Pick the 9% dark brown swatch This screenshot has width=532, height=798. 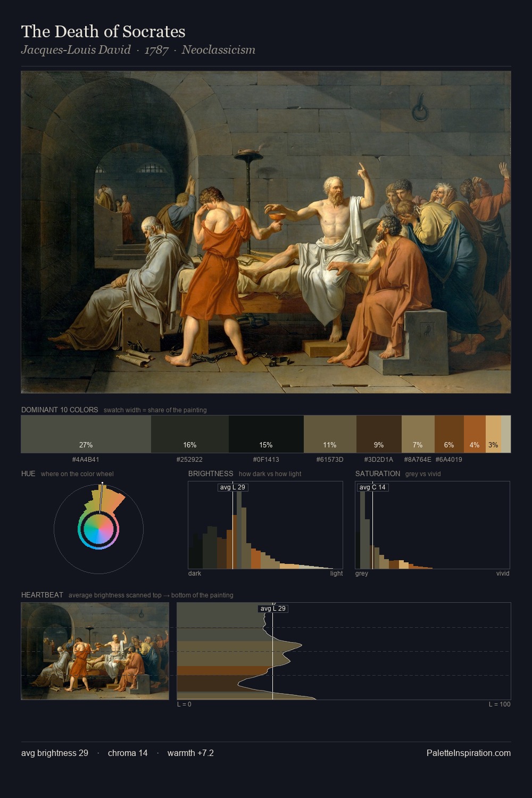[x=379, y=434]
